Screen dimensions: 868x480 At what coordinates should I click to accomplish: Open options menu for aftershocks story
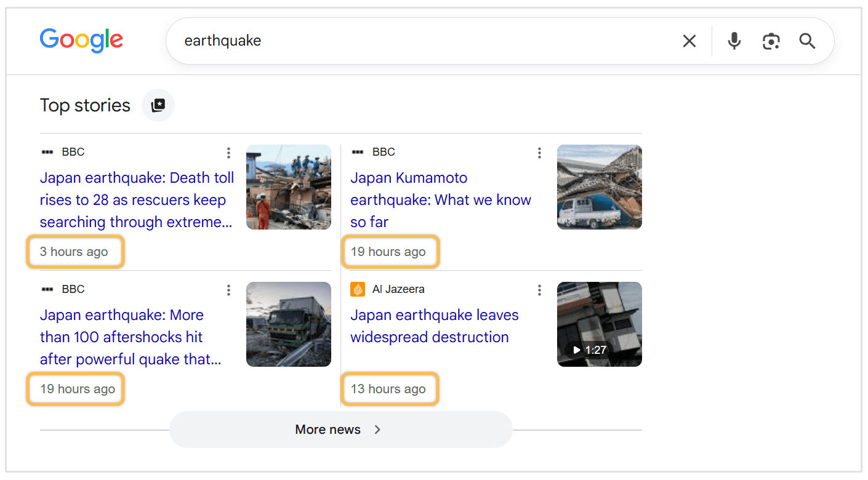click(x=228, y=290)
